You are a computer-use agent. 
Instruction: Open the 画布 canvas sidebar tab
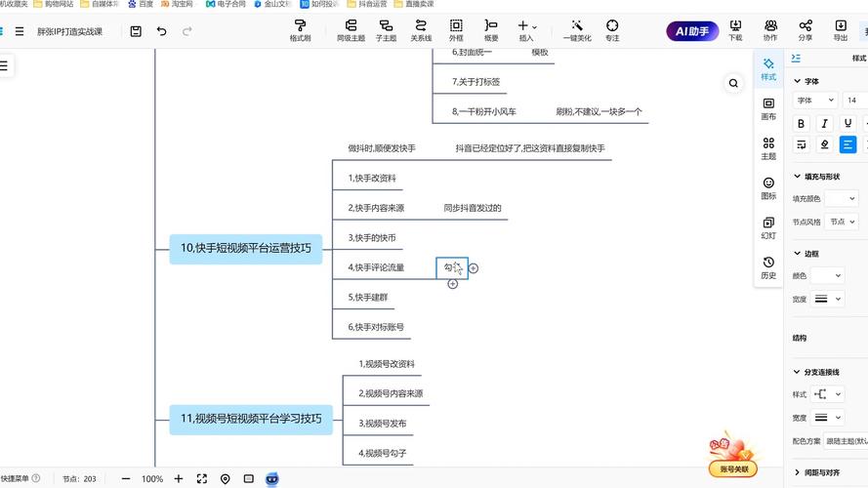pos(768,109)
